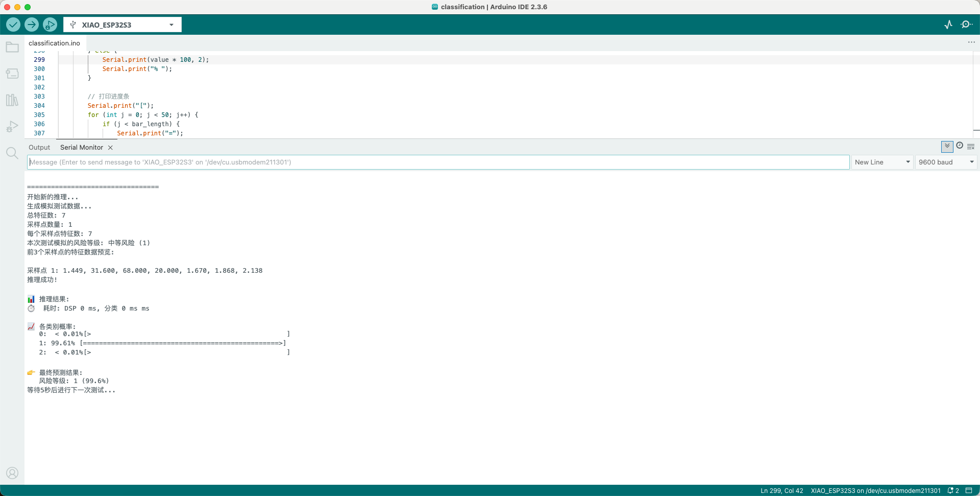This screenshot has height=496, width=980.
Task: Open the XIAO_ESP32S3 board selector dropdown
Action: [122, 25]
